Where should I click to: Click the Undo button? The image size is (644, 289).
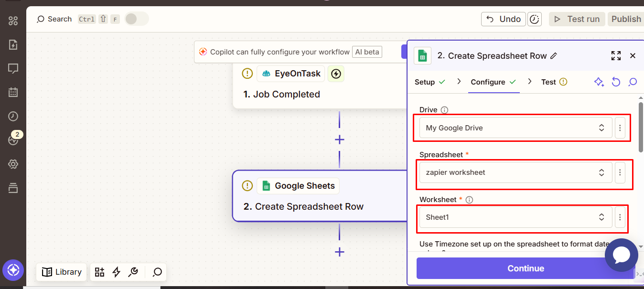click(503, 19)
